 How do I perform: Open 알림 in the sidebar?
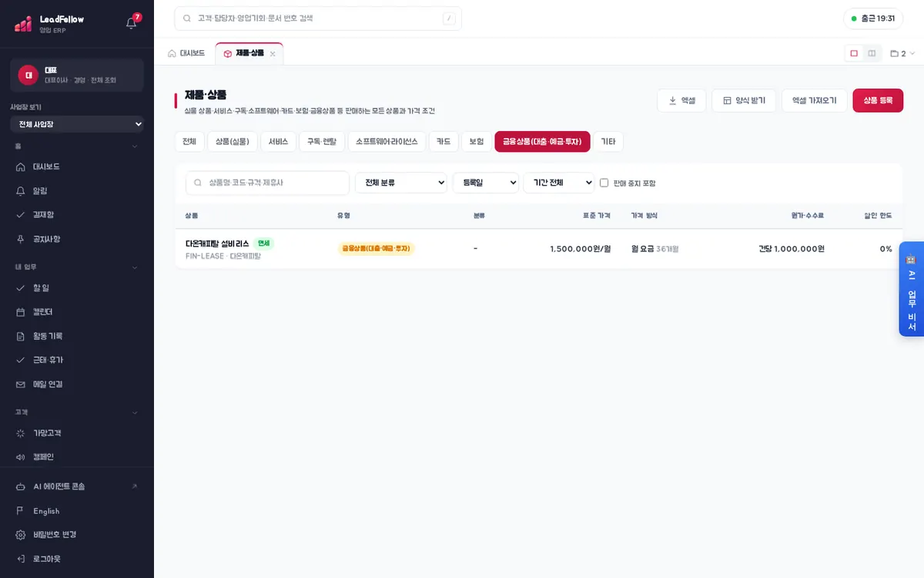coord(77,190)
